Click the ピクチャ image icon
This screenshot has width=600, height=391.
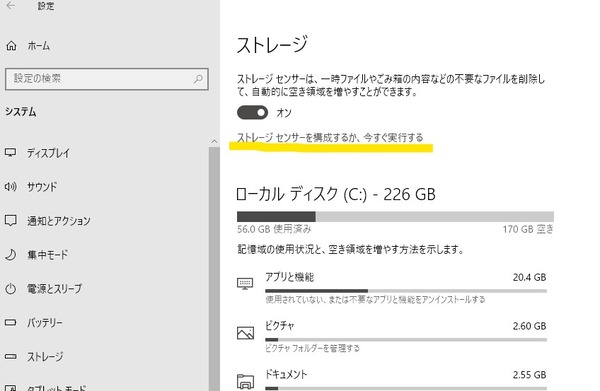point(245,333)
